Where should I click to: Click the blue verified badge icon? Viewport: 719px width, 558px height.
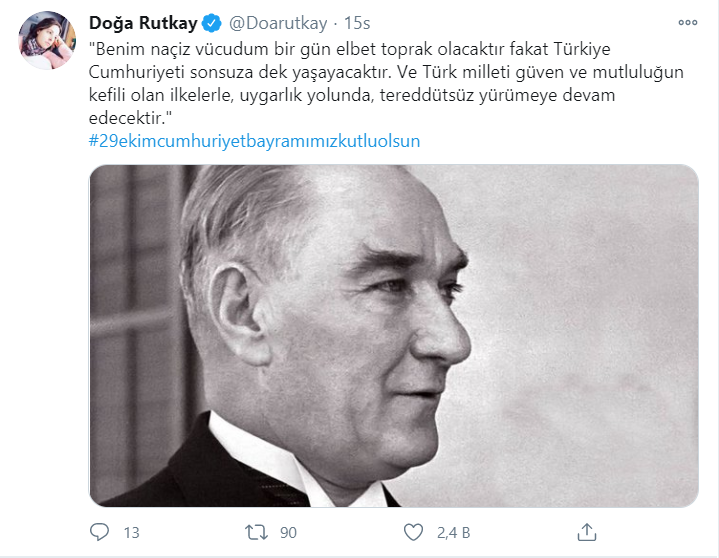[211, 23]
